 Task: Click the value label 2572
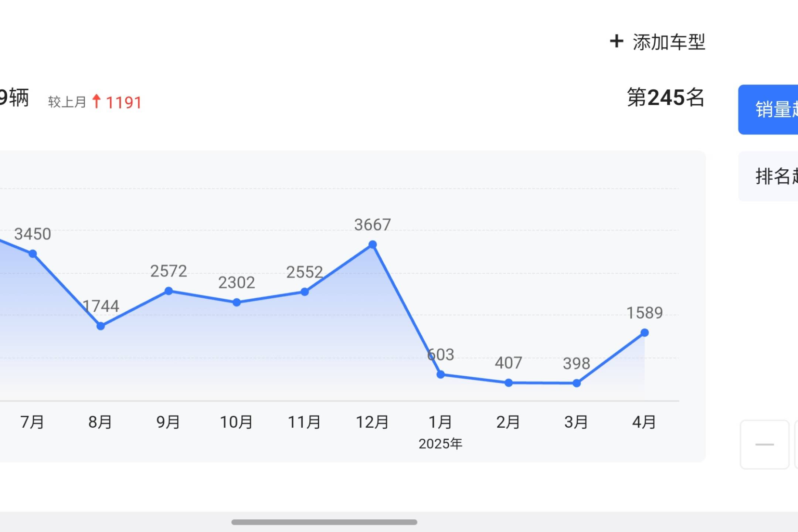169,271
